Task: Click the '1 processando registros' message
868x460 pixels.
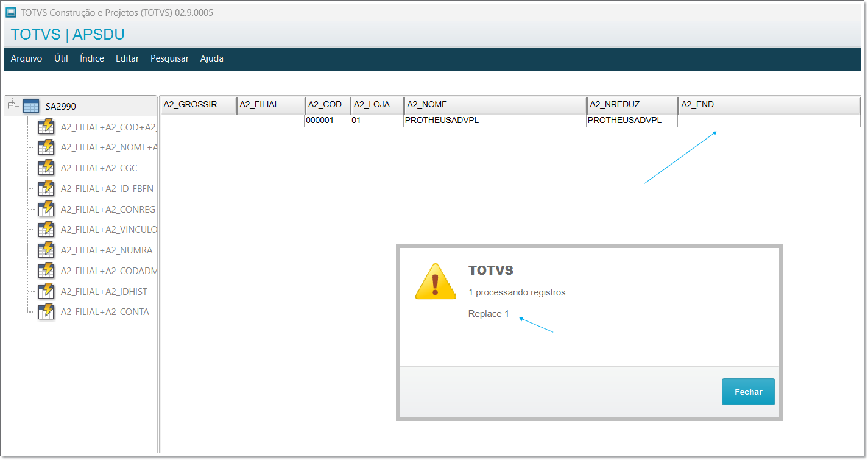Action: tap(517, 292)
